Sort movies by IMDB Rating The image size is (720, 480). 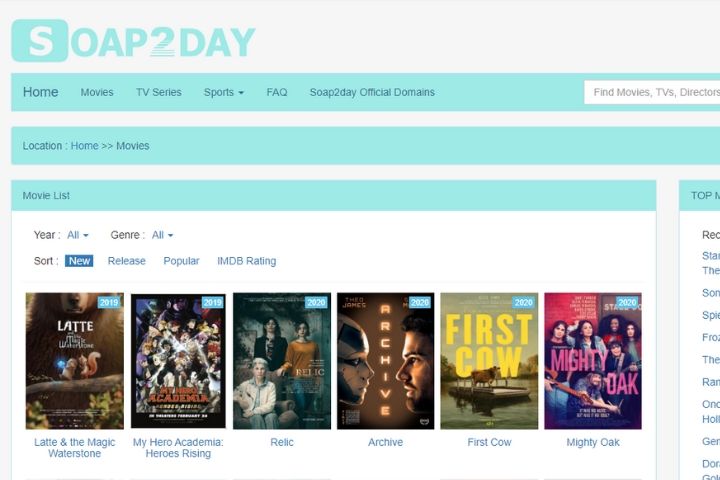click(x=247, y=261)
